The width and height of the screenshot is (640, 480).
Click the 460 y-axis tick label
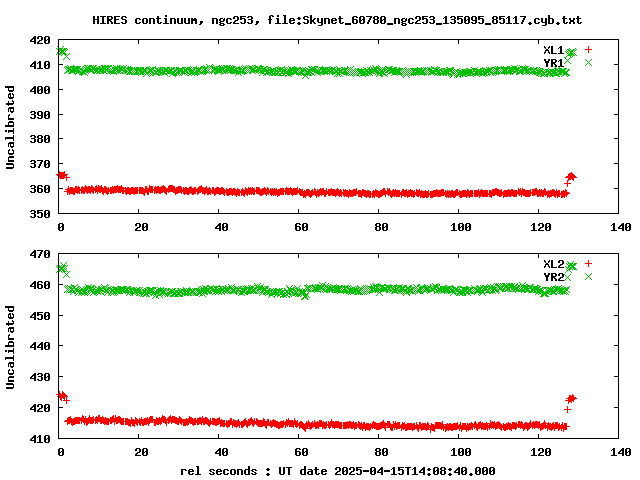pos(40,285)
